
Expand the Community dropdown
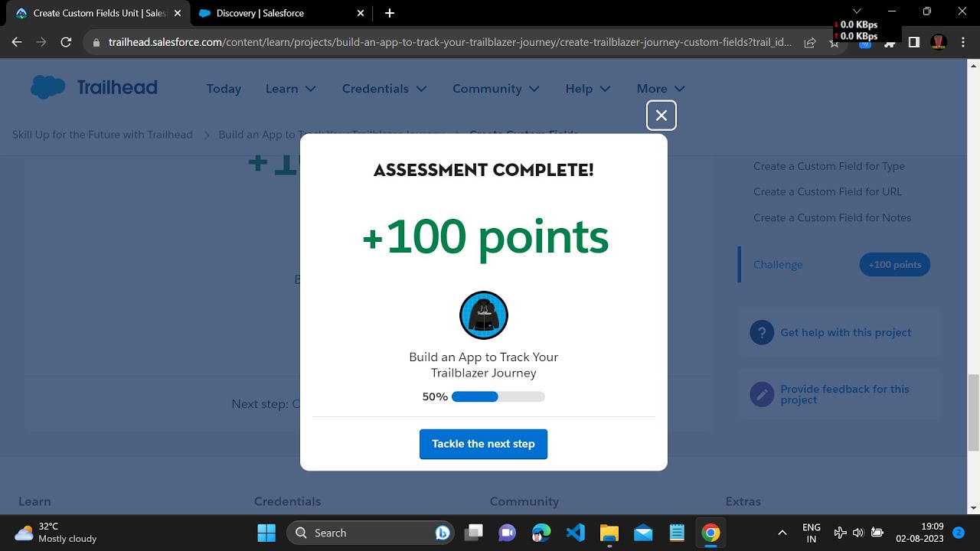[x=496, y=89]
